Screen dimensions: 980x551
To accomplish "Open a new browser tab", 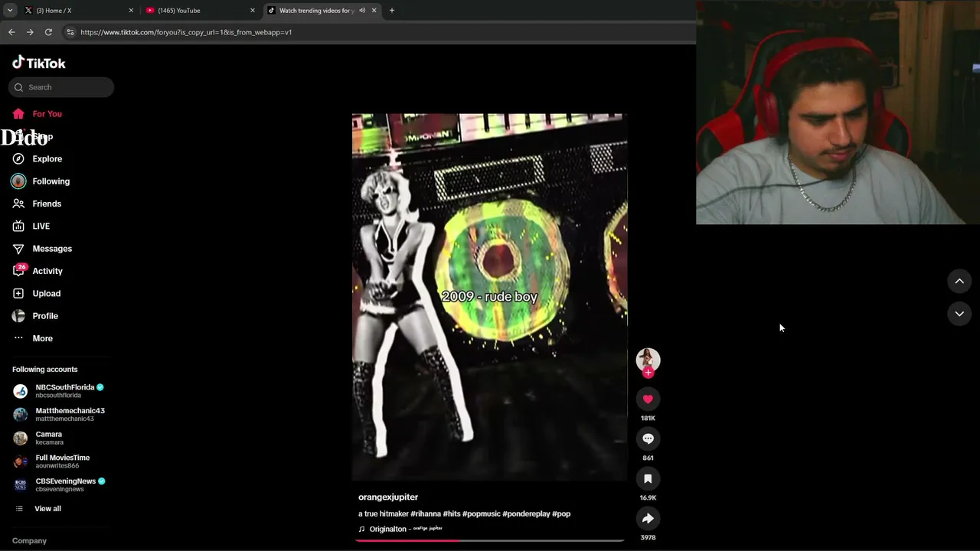I will (392, 11).
